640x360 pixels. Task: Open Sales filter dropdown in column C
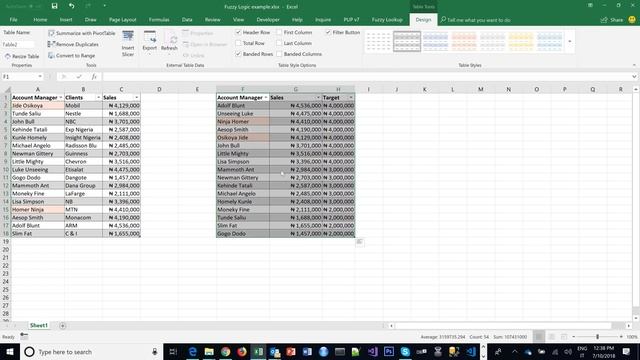136,98
